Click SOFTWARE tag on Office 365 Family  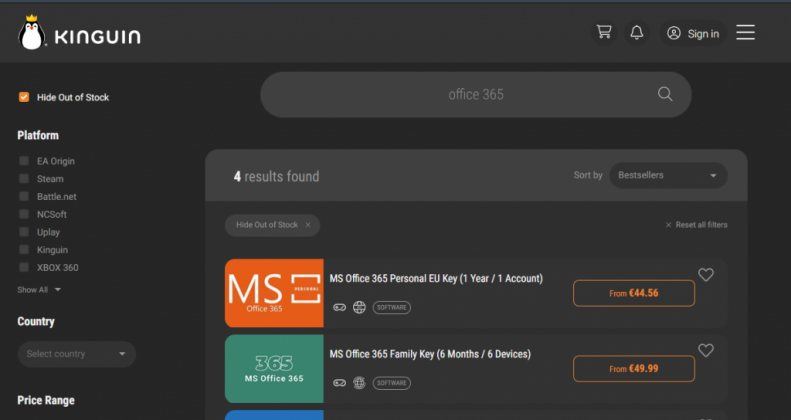click(x=391, y=383)
